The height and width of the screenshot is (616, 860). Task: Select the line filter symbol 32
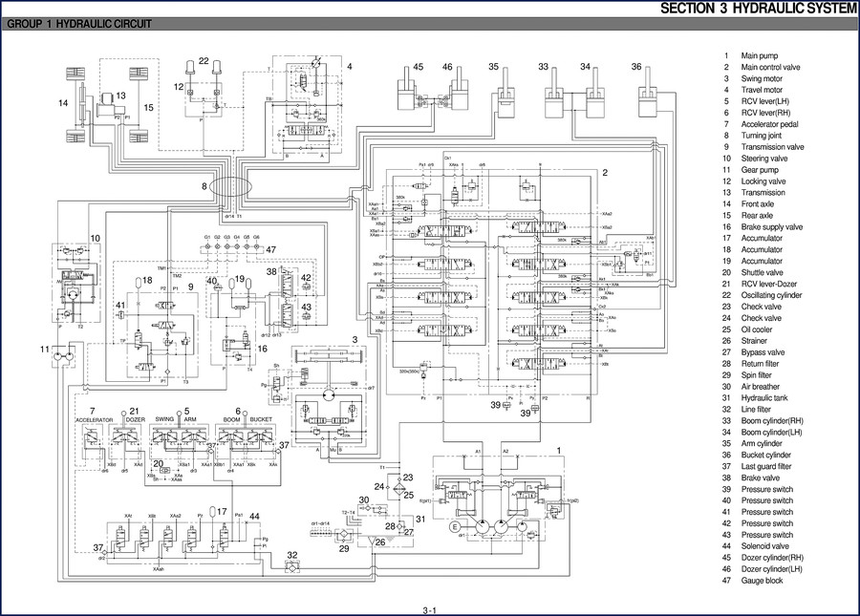[x=291, y=566]
